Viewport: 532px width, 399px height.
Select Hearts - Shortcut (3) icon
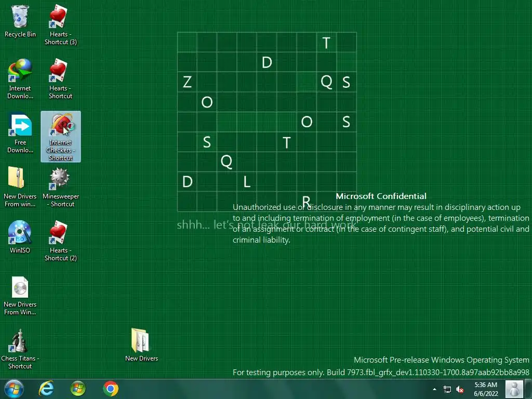coord(60,25)
